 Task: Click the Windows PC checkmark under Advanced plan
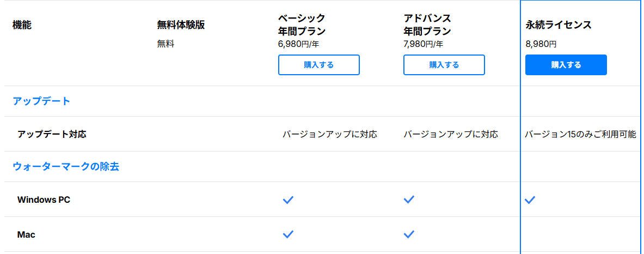click(x=409, y=200)
